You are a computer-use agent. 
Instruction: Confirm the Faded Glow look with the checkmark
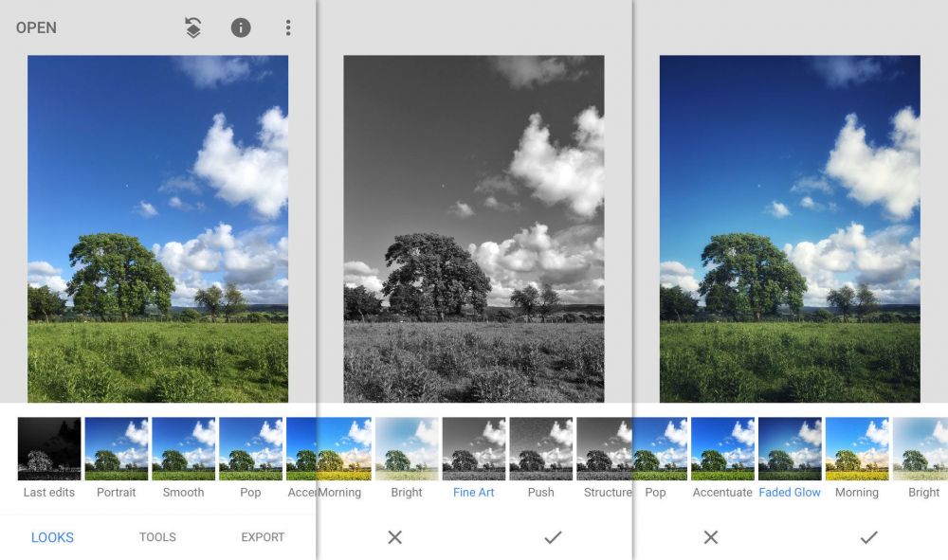(867, 536)
